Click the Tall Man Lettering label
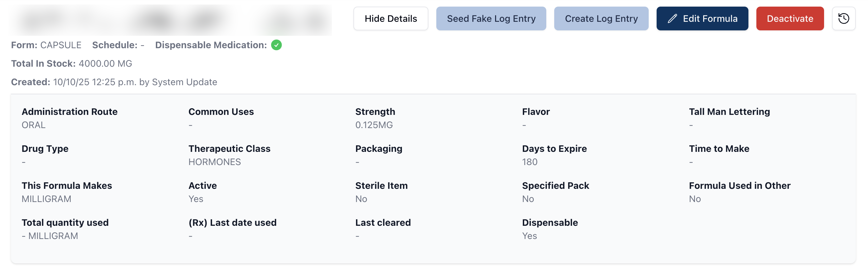 click(729, 112)
